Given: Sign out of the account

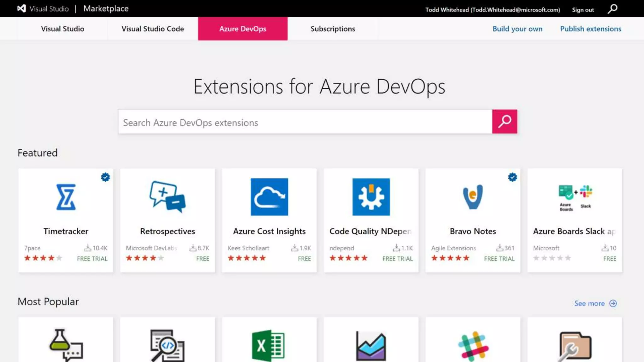Looking at the screenshot, I should tap(583, 10).
